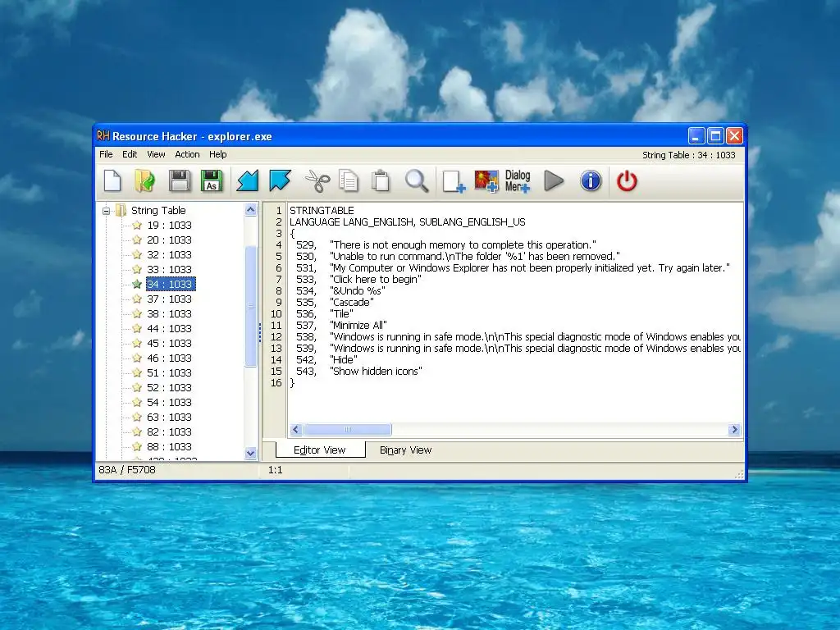
Task: Click the tree scrollbar down arrow
Action: pos(250,453)
